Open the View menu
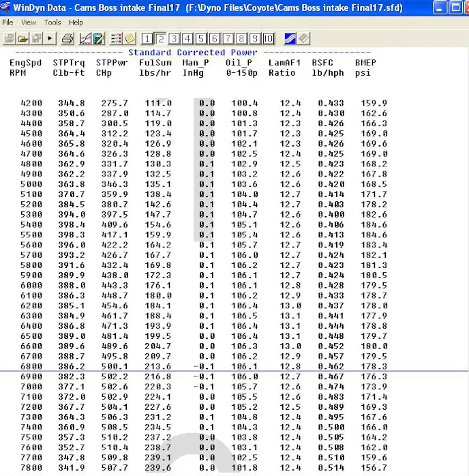This screenshot has height=476, width=469. (29, 23)
